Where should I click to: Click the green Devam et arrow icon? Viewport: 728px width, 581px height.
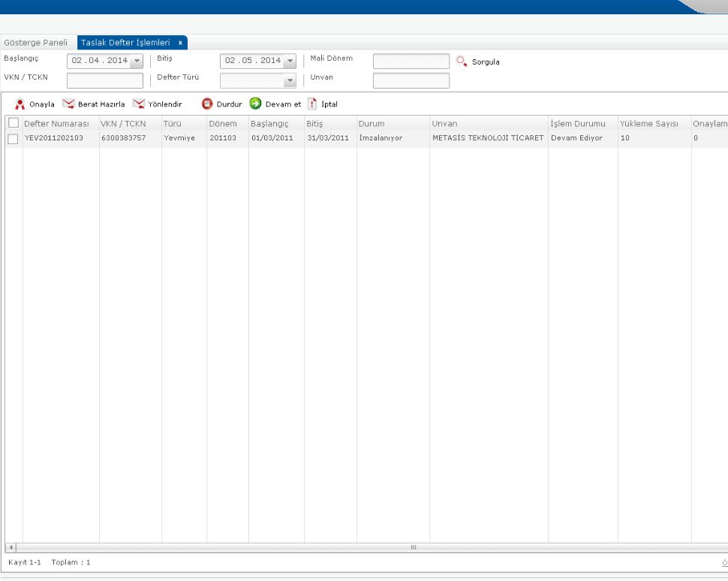(255, 103)
